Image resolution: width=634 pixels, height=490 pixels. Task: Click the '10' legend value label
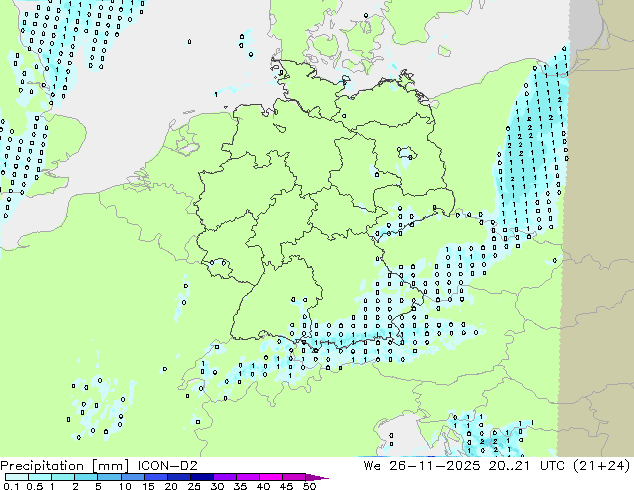[x=125, y=486]
